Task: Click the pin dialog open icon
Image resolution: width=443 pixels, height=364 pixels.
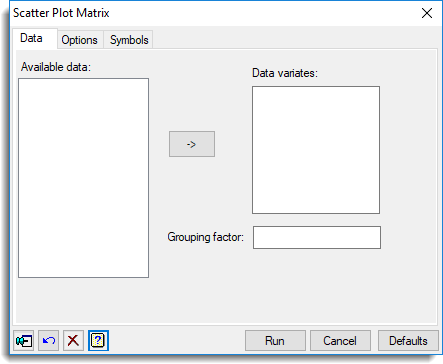Action: pos(24,341)
